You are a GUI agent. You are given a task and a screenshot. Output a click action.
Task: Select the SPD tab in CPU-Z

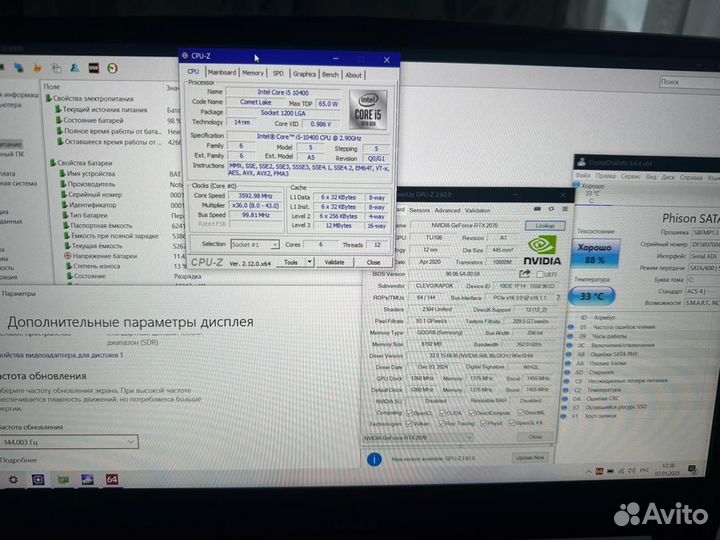[x=278, y=73]
